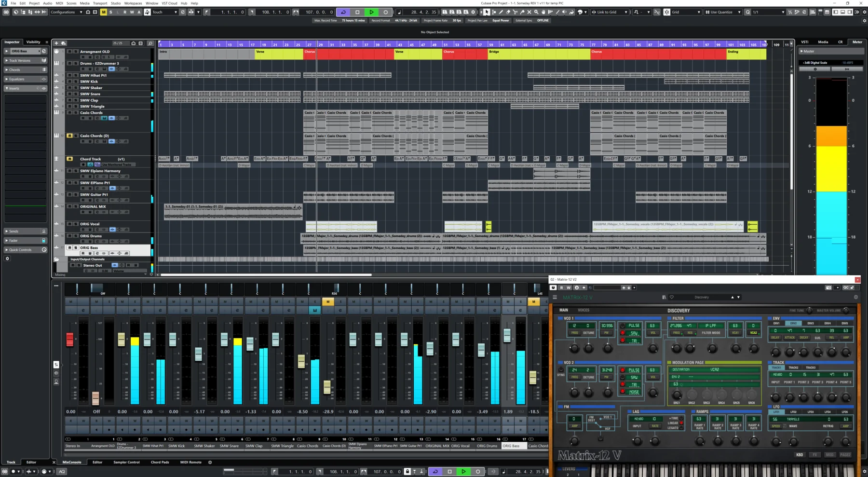Open the Use Quantize dropdown

coord(722,12)
